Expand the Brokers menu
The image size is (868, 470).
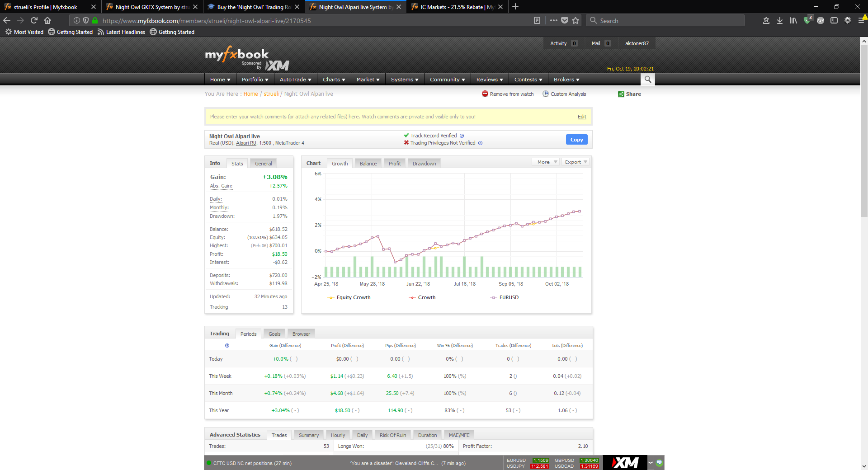click(566, 80)
